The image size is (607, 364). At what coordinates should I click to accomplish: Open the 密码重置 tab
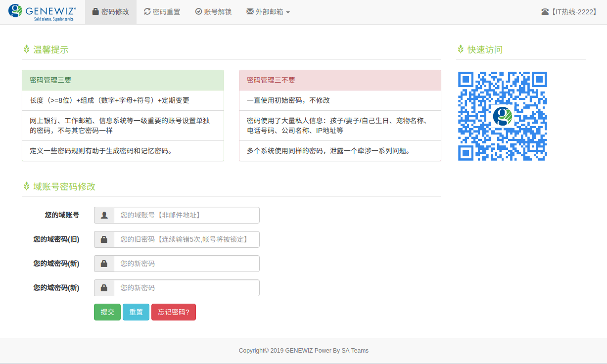[x=162, y=12]
